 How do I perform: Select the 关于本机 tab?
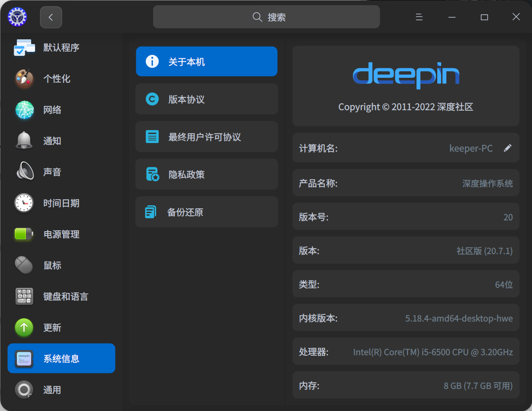point(206,61)
